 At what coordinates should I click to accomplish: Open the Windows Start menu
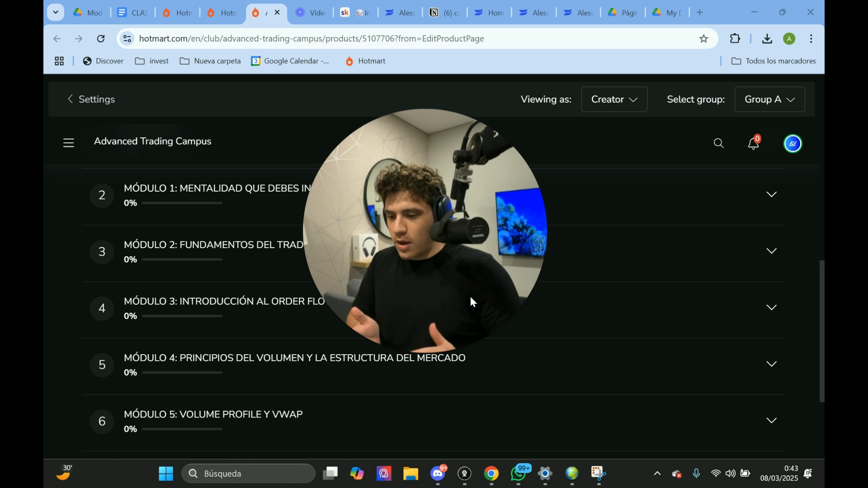pos(166,474)
